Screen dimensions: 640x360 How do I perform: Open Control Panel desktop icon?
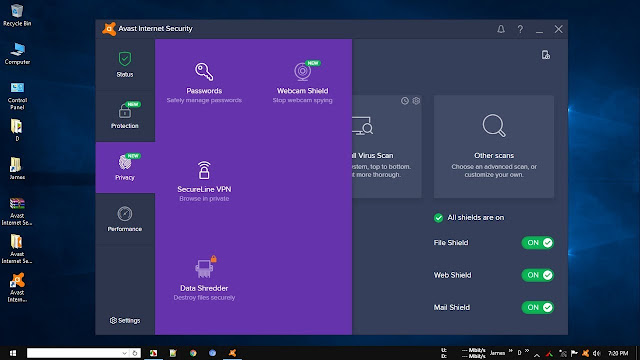pyautogui.click(x=17, y=96)
